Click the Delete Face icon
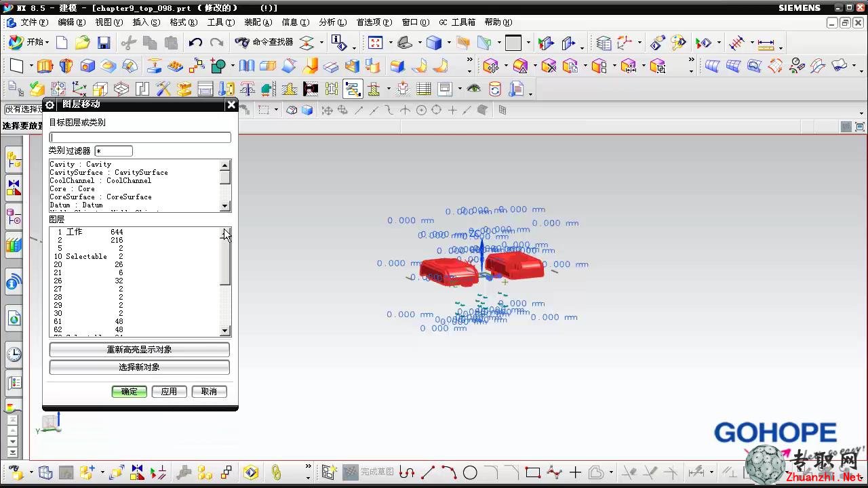The width and height of the screenshot is (868, 488). pos(549,66)
